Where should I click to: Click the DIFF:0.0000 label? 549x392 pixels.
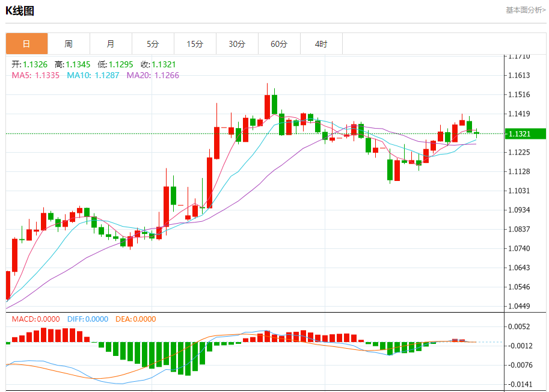click(88, 319)
